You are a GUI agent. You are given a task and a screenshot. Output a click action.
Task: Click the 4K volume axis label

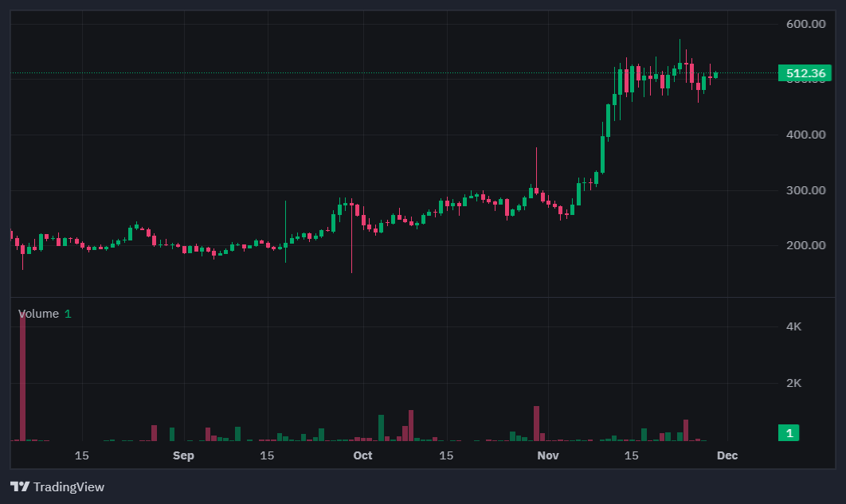tap(793, 326)
